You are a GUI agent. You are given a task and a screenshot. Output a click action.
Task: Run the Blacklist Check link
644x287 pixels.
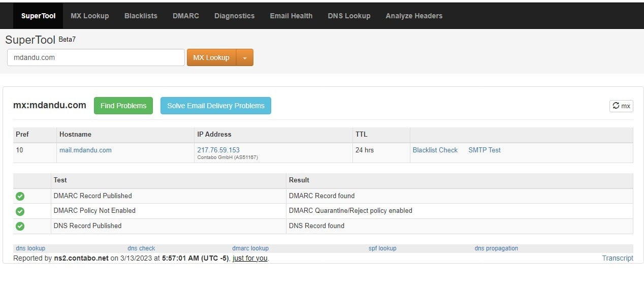435,150
